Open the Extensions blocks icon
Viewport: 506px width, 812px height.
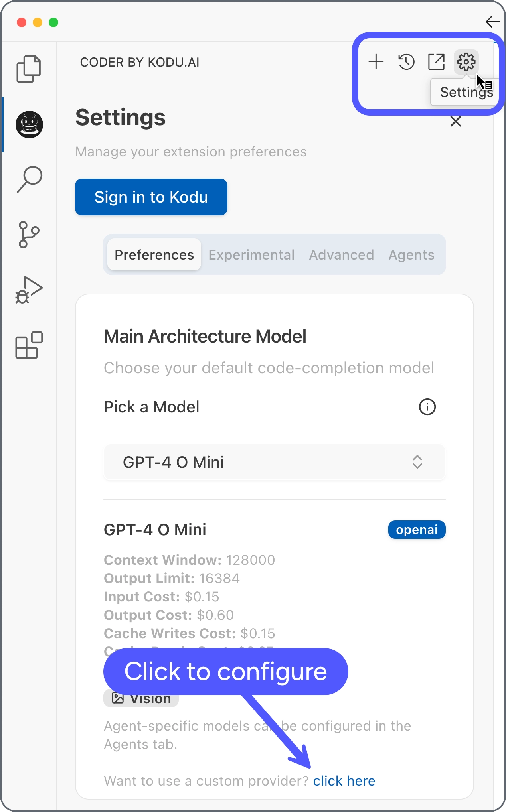coord(29,345)
